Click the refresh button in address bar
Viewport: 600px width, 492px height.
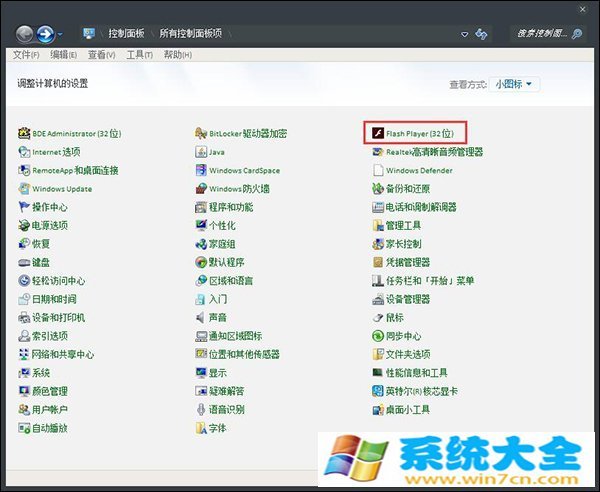click(481, 34)
